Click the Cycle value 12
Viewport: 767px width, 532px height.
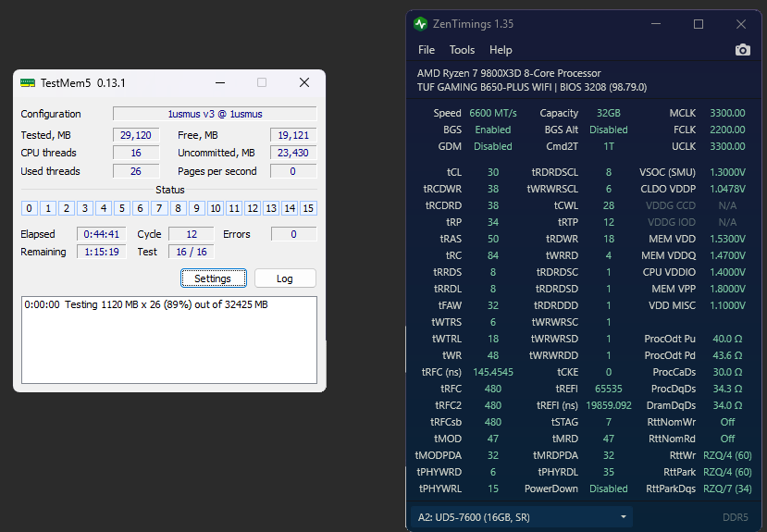[192, 234]
